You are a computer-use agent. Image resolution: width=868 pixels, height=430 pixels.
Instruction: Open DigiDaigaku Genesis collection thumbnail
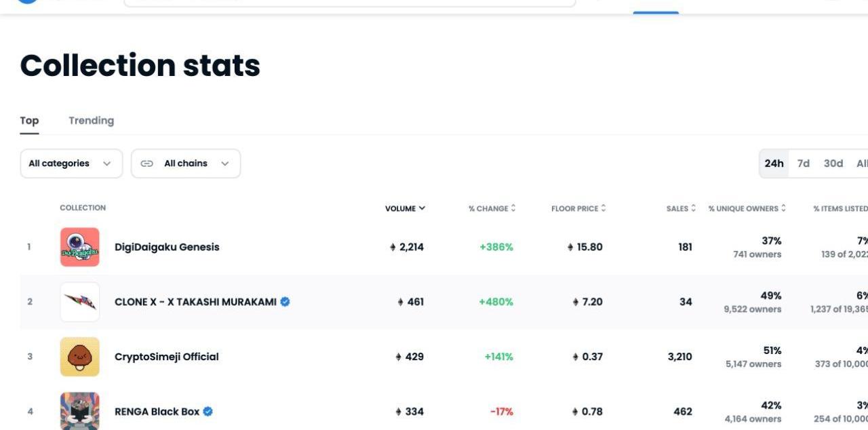click(x=79, y=247)
